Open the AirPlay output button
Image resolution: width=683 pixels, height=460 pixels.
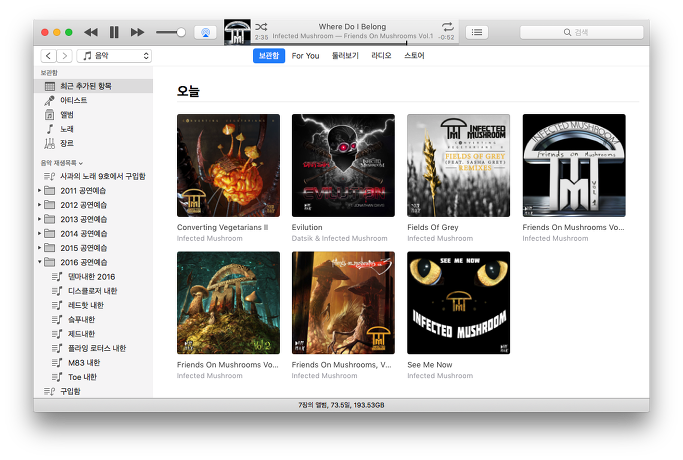click(205, 32)
